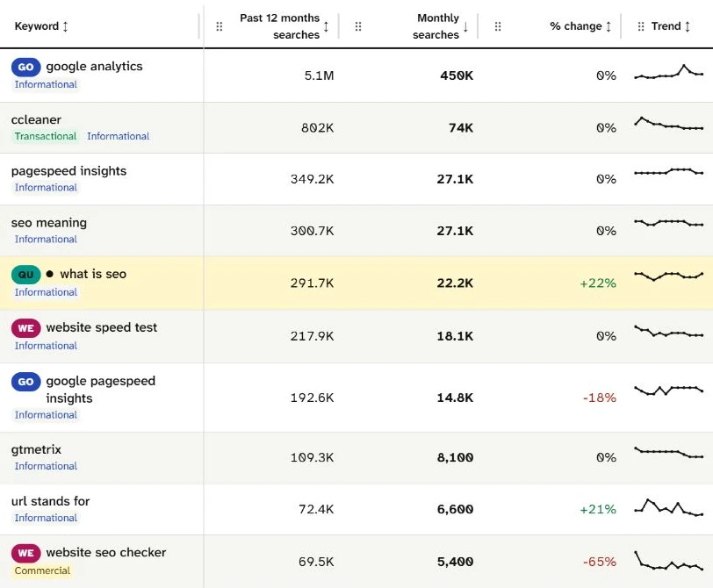Sort by % change arrow
This screenshot has height=588, width=713.
click(609, 26)
